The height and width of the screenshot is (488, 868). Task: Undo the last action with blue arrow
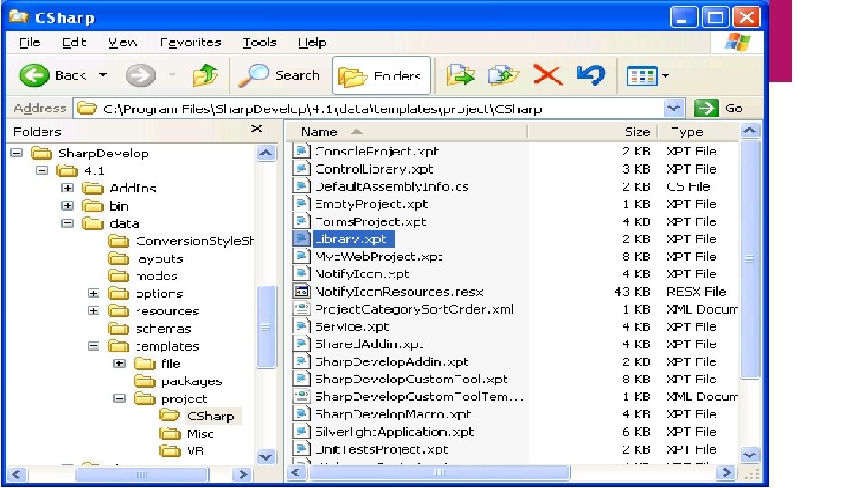590,75
